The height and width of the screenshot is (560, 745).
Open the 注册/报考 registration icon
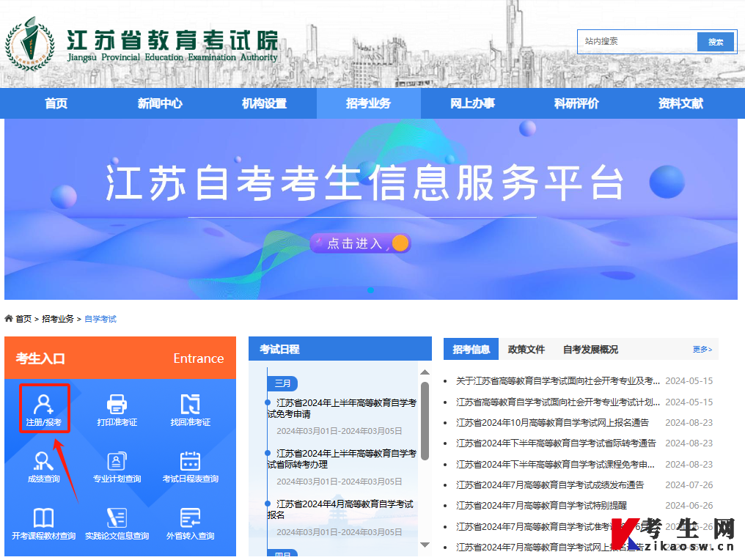(44, 408)
